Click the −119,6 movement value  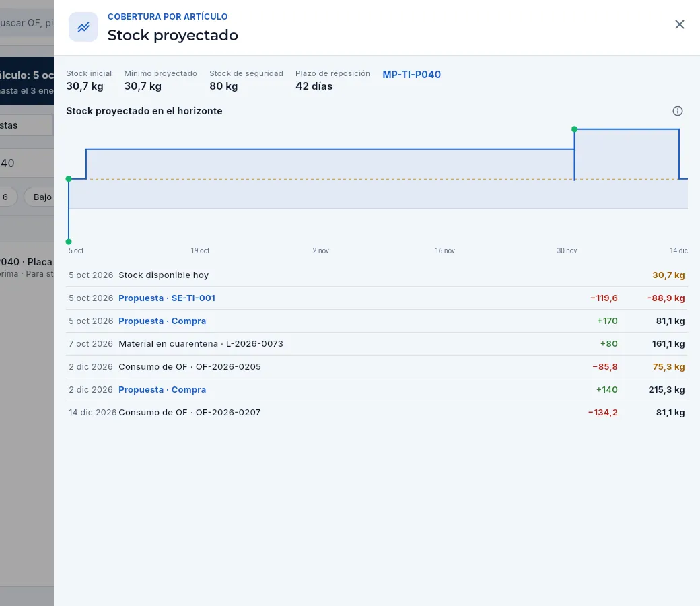(x=604, y=298)
